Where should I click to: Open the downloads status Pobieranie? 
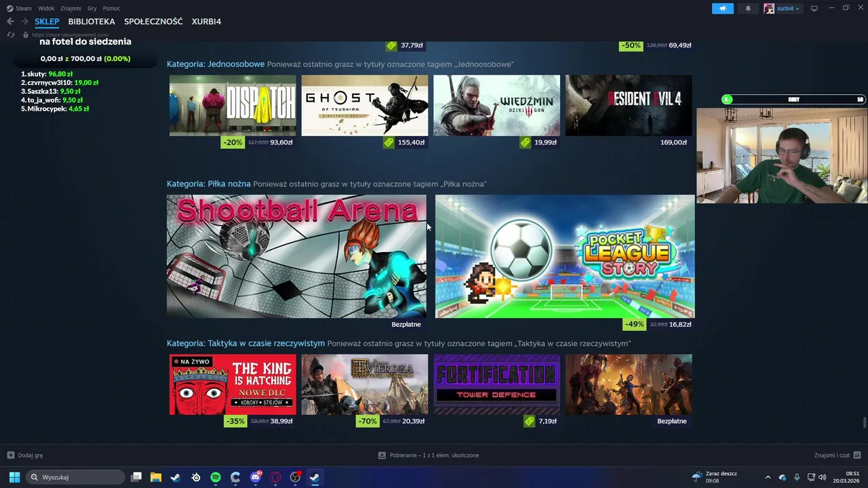tap(429, 455)
